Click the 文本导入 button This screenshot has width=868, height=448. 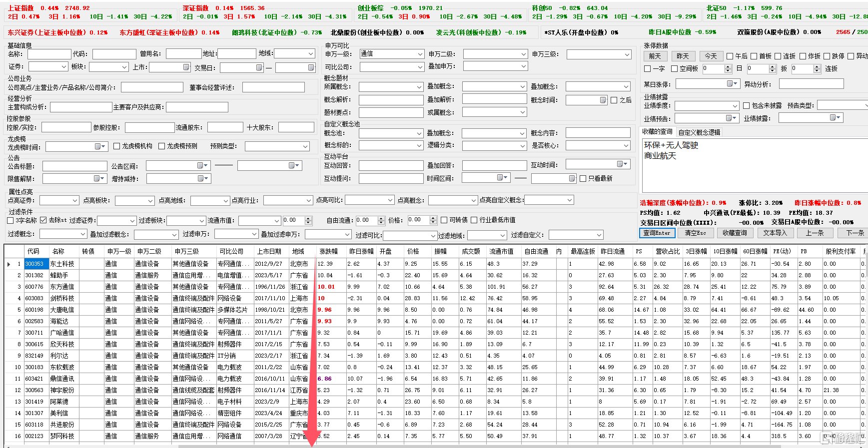tap(775, 233)
